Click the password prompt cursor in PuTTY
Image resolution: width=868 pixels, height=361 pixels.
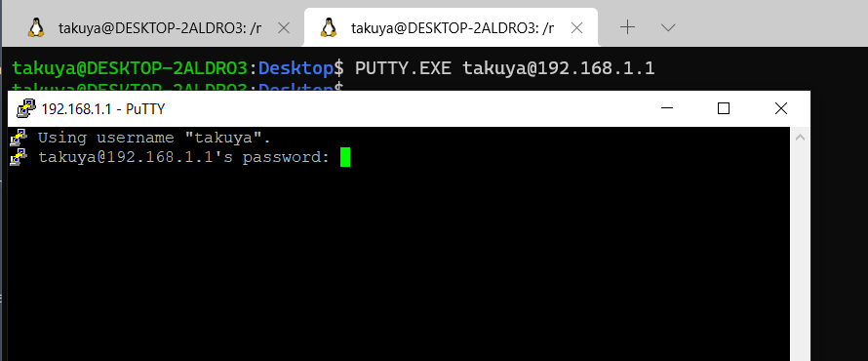345,157
